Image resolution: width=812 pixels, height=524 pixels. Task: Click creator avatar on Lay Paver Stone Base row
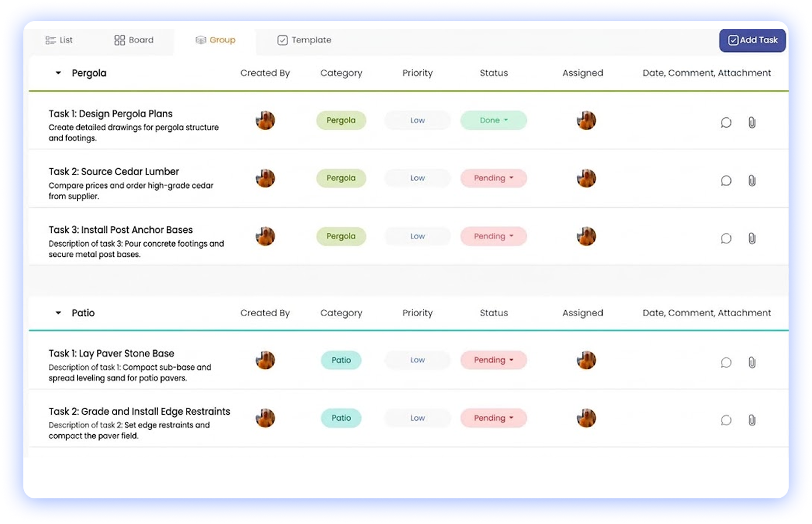[265, 360]
